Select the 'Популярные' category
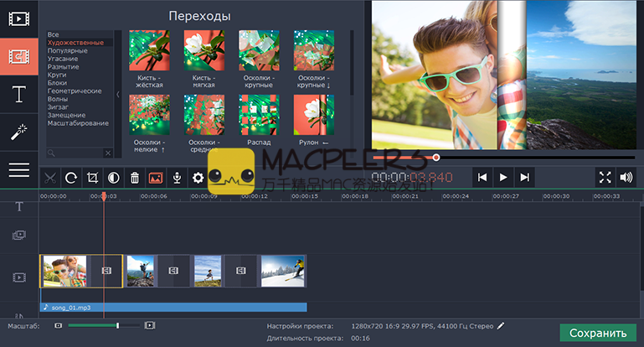 [67, 50]
